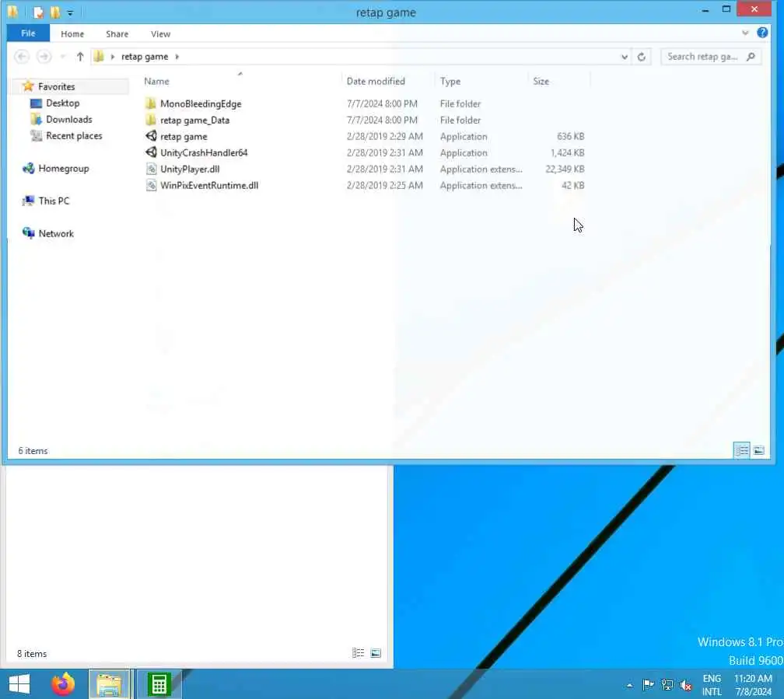Select Homegroup in the navigation pane
Screen dimensions: 784x699
tap(64, 169)
